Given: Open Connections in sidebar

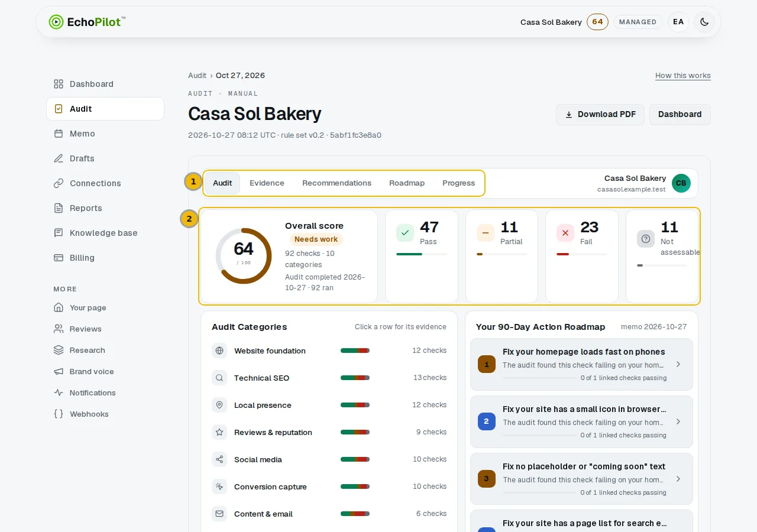Looking at the screenshot, I should pyautogui.click(x=105, y=183).
